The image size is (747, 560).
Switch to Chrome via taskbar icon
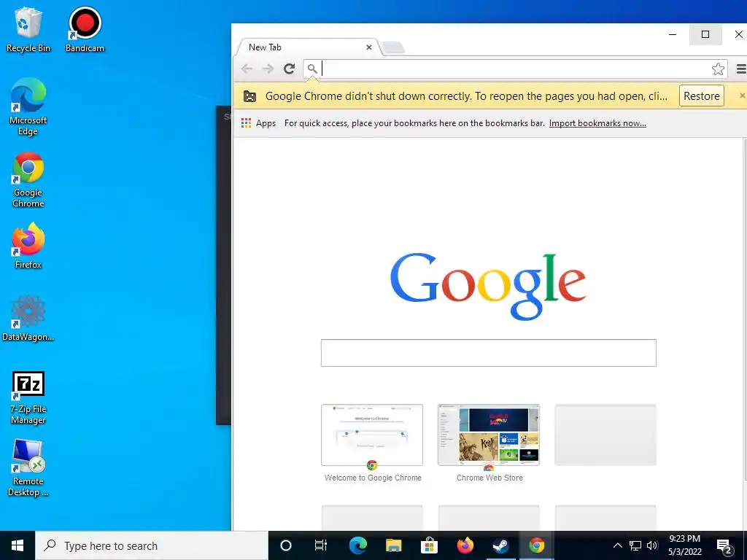[536, 545]
